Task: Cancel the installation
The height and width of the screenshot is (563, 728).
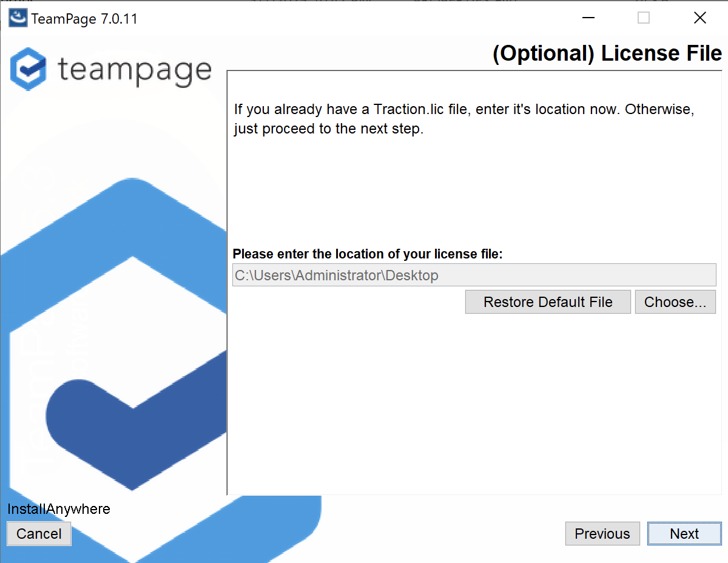Action: pyautogui.click(x=39, y=534)
